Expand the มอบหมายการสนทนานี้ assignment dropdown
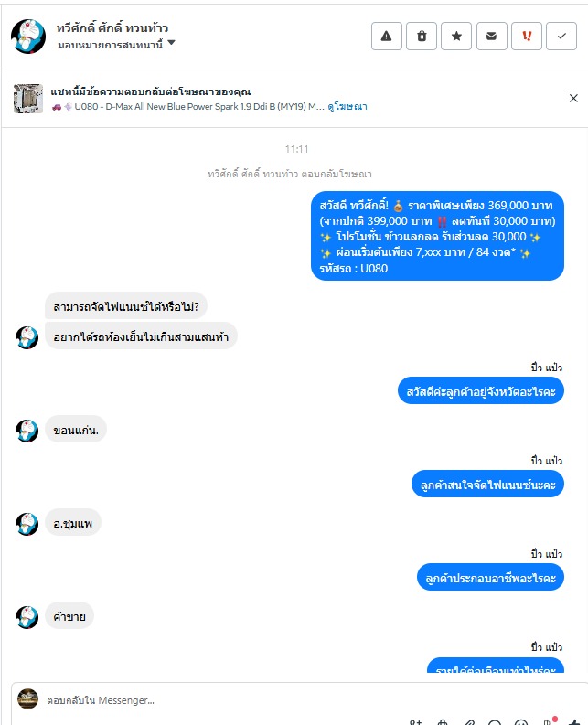Viewport: 588px width, 725px height. coord(116,45)
